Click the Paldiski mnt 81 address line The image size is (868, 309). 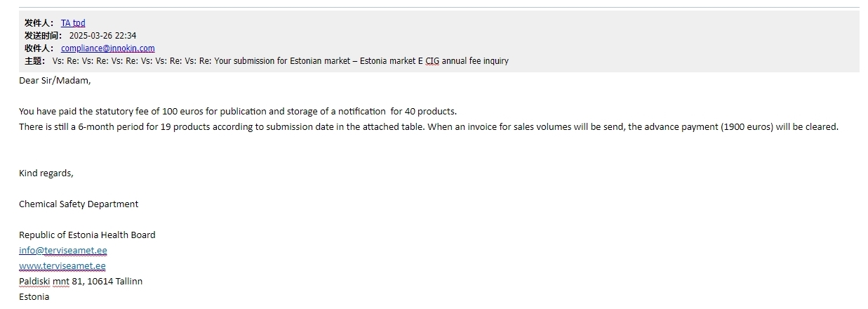click(x=81, y=281)
